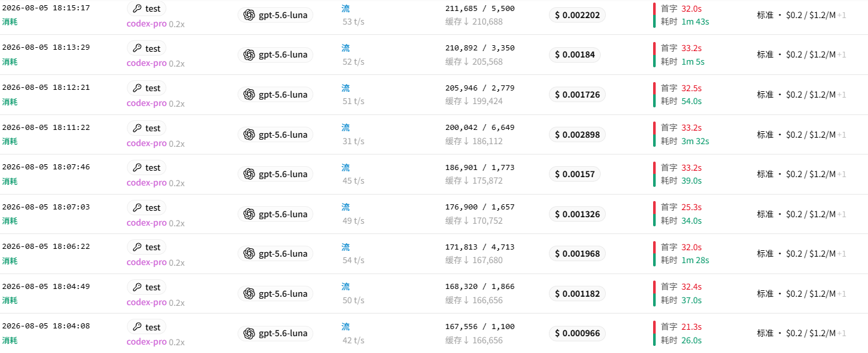Click the 流 stream label in the 18:13:29 row
The image size is (868, 353).
tap(346, 48)
